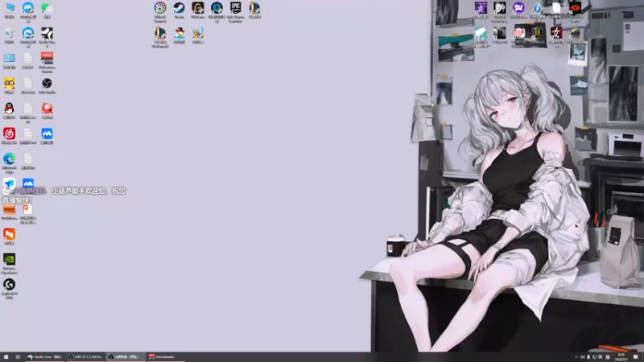
Task: Open the Epic Games Launcher shortcut
Action: click(236, 12)
